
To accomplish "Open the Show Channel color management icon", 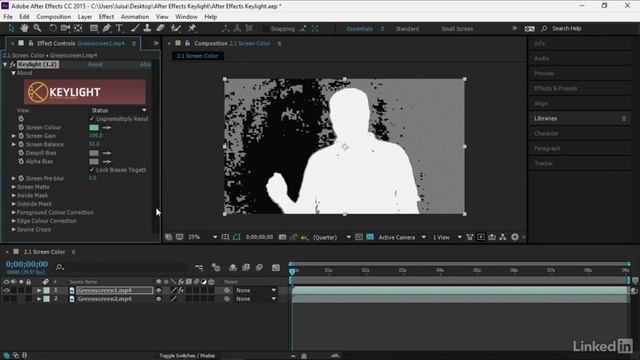I will pyautogui.click(x=304, y=237).
